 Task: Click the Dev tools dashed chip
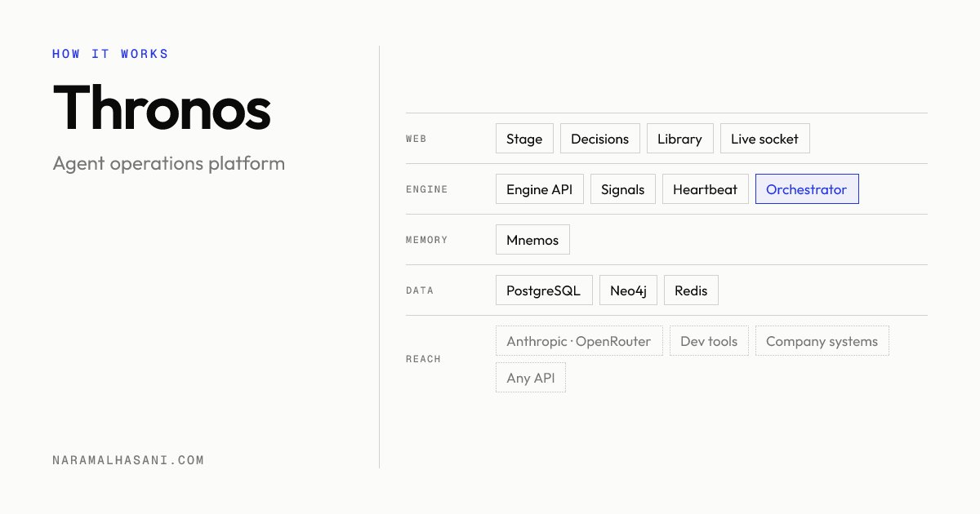pos(709,341)
